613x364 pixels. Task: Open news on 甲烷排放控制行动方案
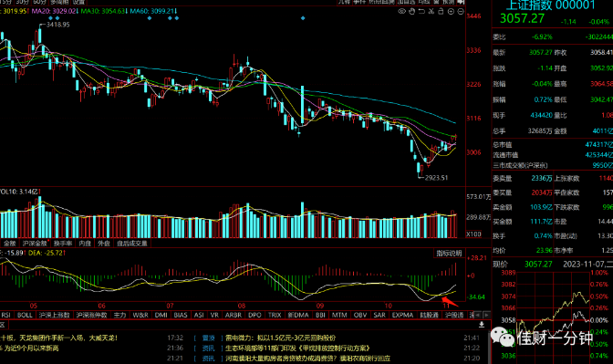point(297,348)
